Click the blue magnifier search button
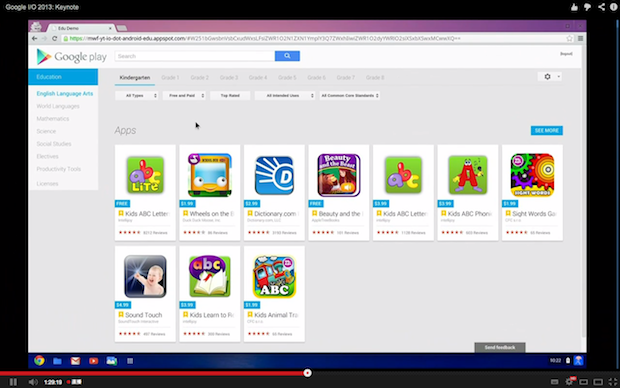The height and width of the screenshot is (388, 620). click(287, 56)
